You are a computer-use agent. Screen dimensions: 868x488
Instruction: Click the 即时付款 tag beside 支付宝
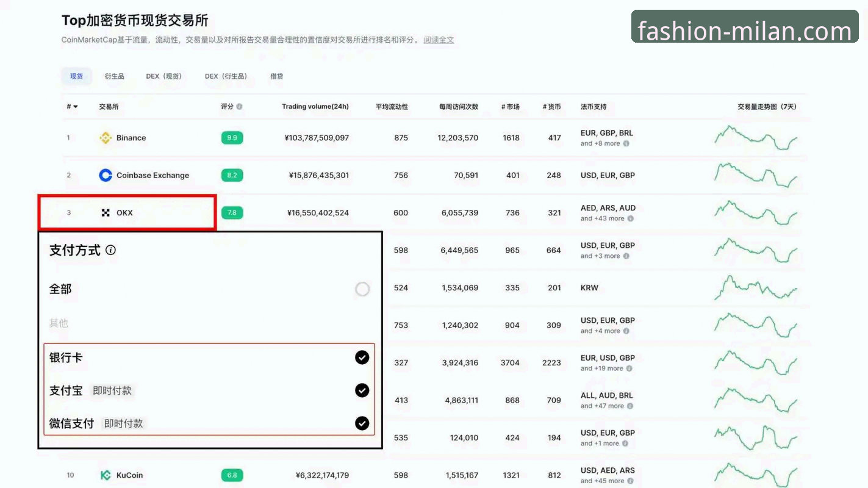(x=112, y=390)
